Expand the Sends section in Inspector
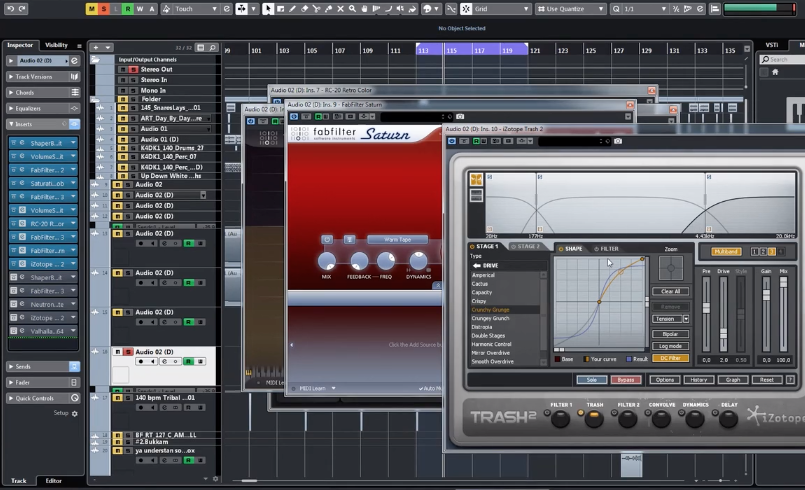Image resolution: width=805 pixels, height=490 pixels. click(11, 367)
